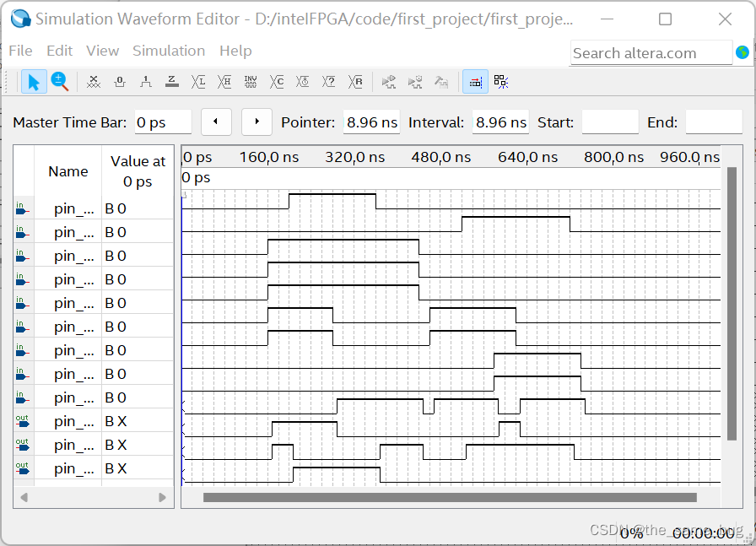756x546 pixels.
Task: Apply Weak Low (XL) value
Action: click(198, 82)
